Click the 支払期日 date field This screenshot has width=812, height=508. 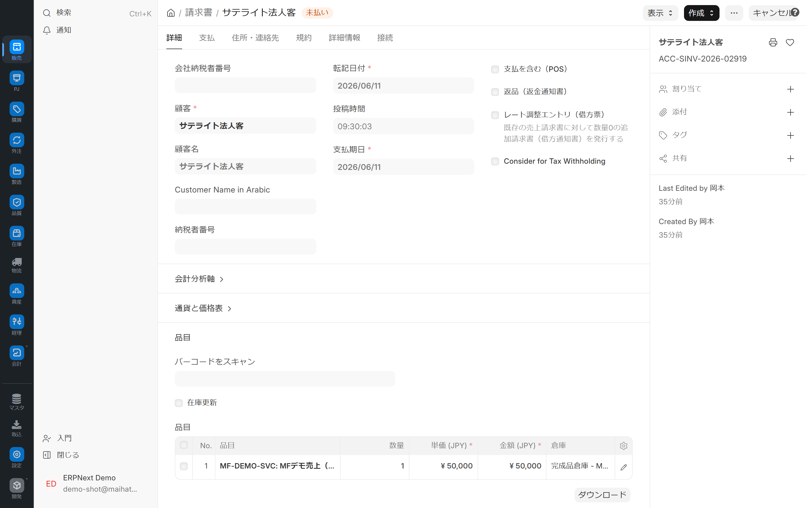[x=403, y=167]
